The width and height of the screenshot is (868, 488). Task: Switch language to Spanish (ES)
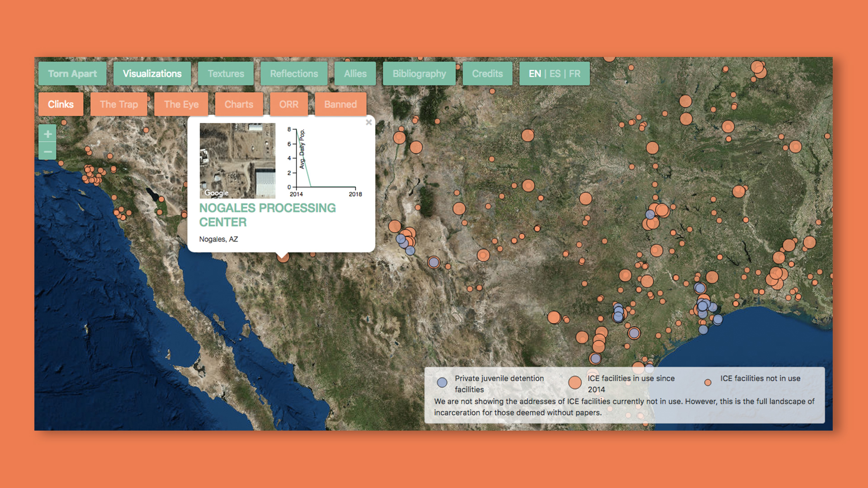555,74
